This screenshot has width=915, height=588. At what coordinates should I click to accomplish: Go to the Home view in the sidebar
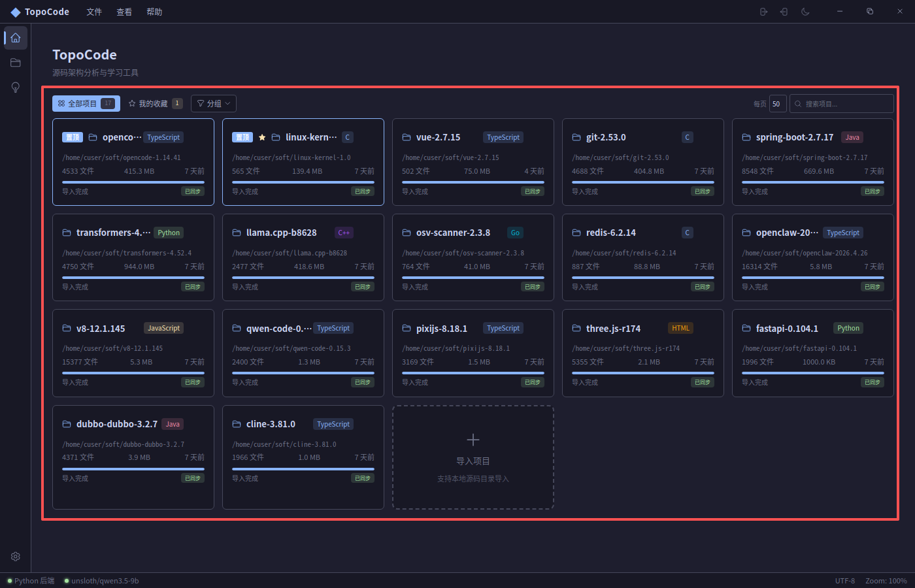16,38
